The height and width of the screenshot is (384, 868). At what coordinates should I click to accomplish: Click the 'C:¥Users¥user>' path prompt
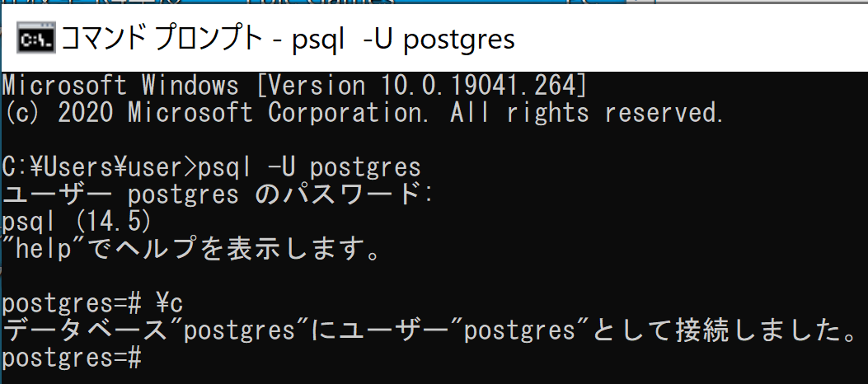pos(100,167)
